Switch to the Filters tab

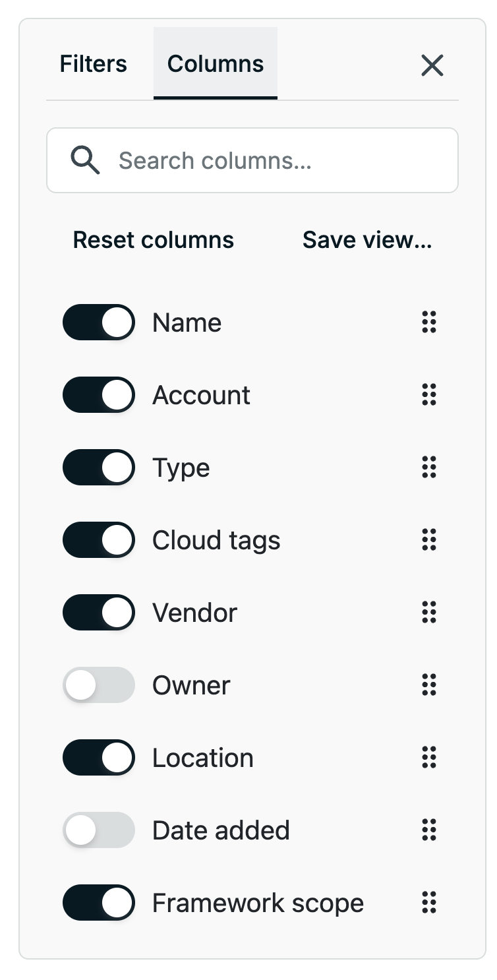click(94, 64)
